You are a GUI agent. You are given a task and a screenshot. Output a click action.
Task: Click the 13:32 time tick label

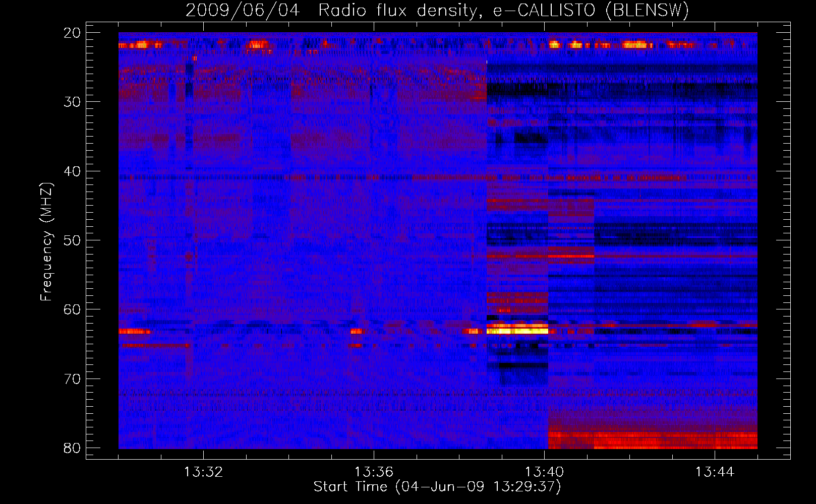(203, 472)
